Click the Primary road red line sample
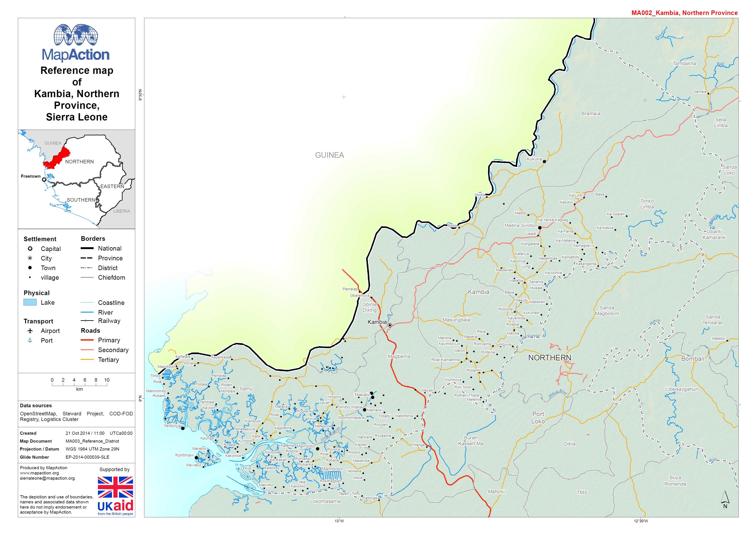The width and height of the screenshot is (756, 535). click(87, 340)
